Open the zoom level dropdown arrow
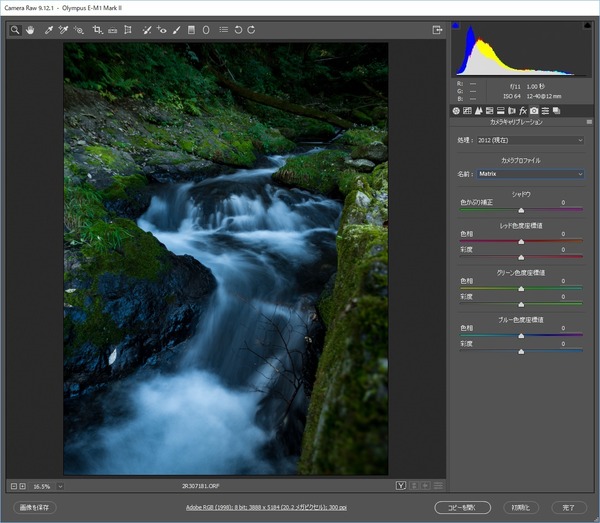Viewport: 600px width, 523px height. pos(60,487)
